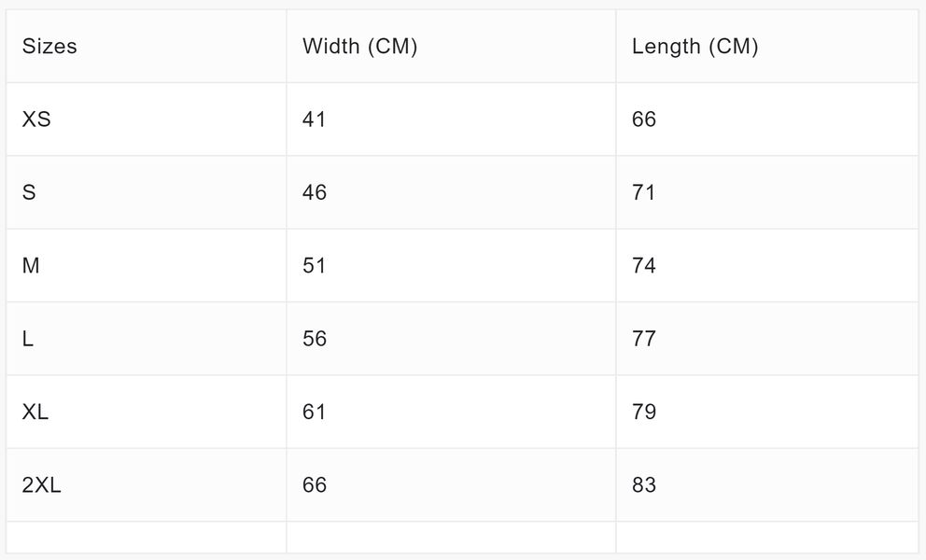The image size is (926, 560).
Task: Select the Length (CM) header cell
Action: coord(767,46)
